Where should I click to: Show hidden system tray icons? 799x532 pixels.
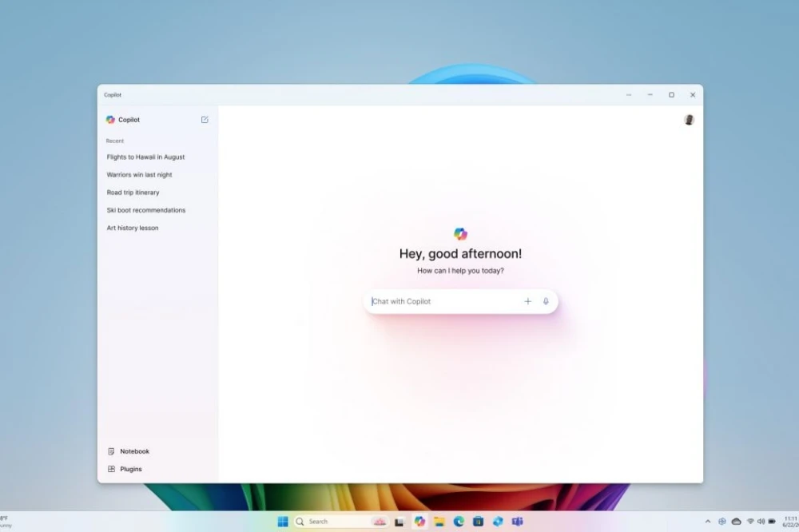click(708, 522)
